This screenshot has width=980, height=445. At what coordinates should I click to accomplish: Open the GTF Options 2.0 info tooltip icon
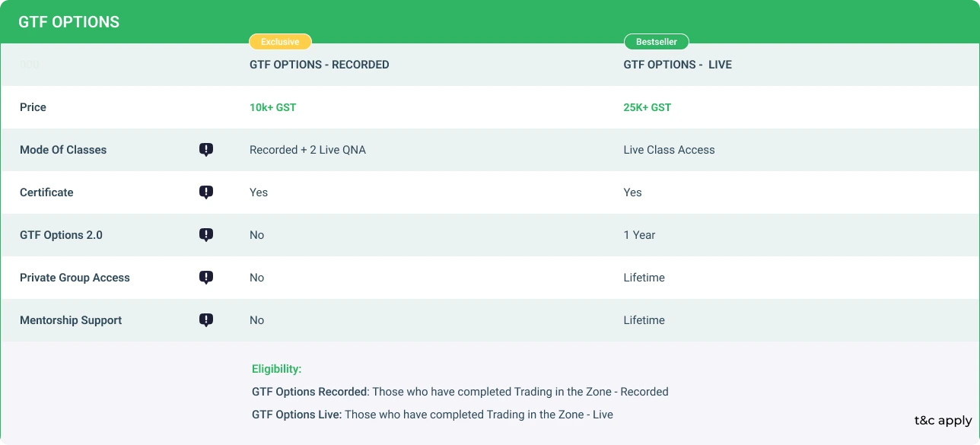(x=206, y=235)
